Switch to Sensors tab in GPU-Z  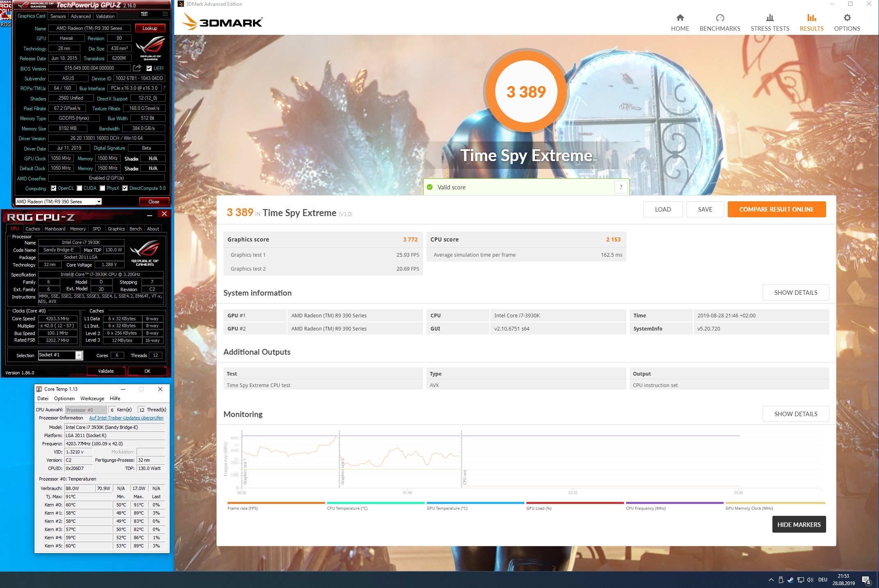[58, 16]
